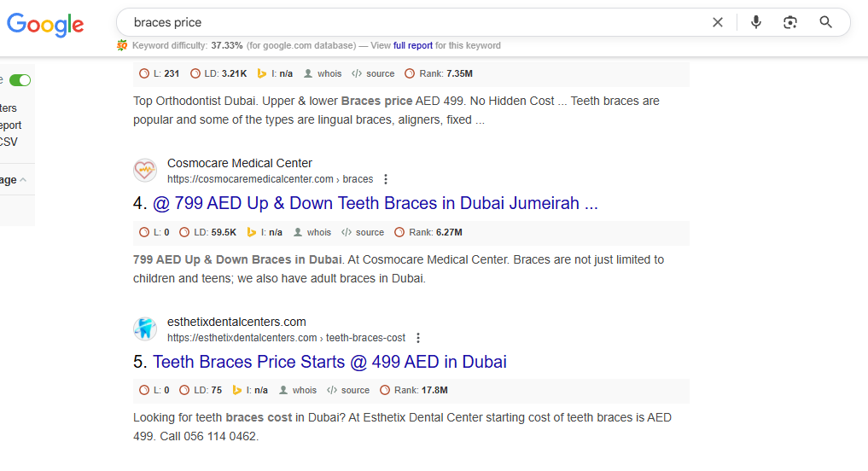Click the SEOquake keyword difficulty icon
The image size is (868, 471).
coord(122,45)
